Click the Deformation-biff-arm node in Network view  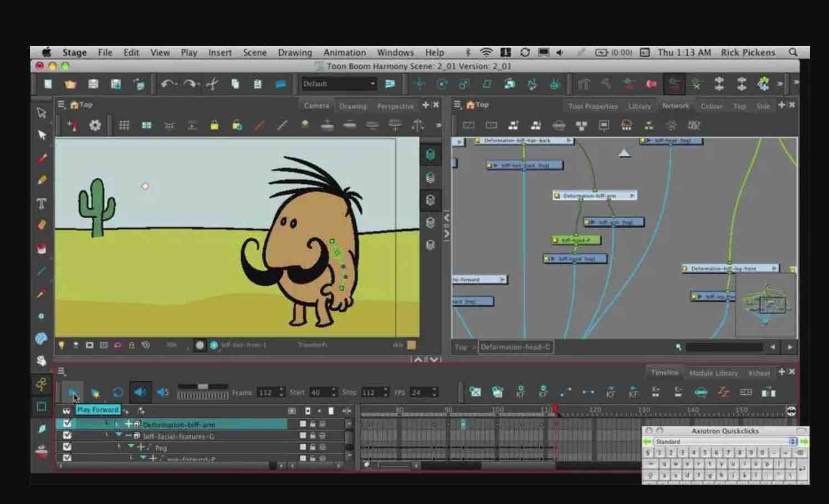pyautogui.click(x=595, y=196)
